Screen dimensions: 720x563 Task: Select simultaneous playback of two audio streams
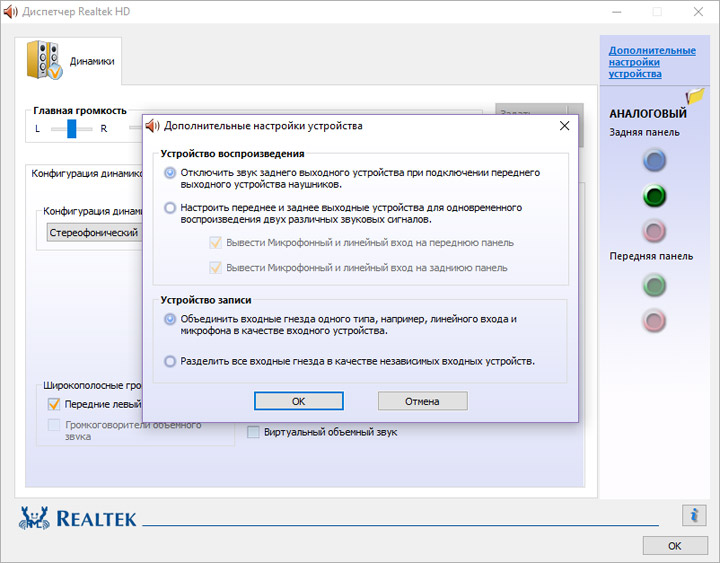pyautogui.click(x=170, y=208)
